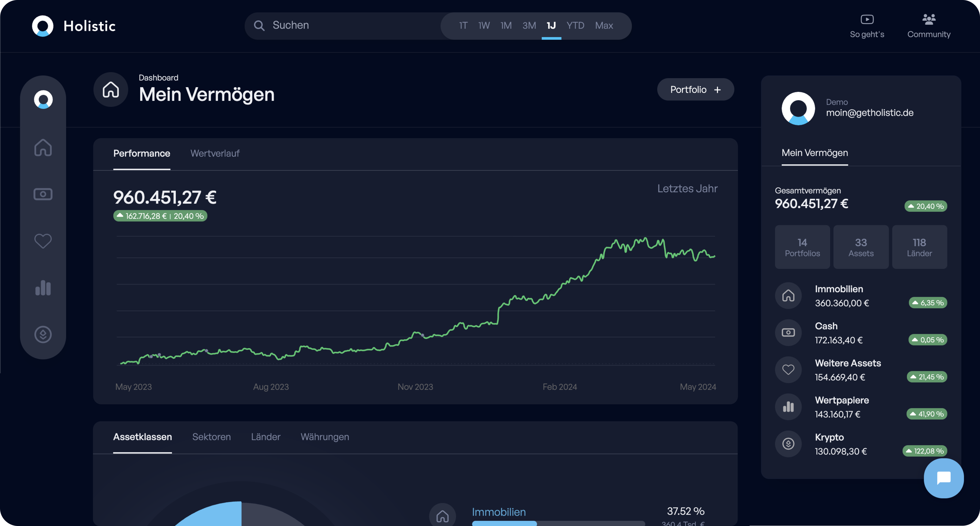This screenshot has width=980, height=526.
Task: Select the 1J time range
Action: pos(551,26)
